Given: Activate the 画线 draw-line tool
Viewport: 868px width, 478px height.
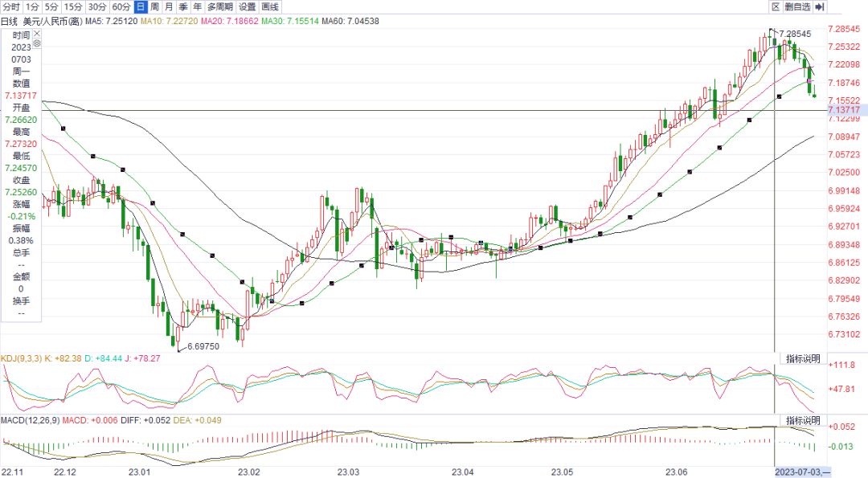Looking at the screenshot, I should (x=270, y=6).
